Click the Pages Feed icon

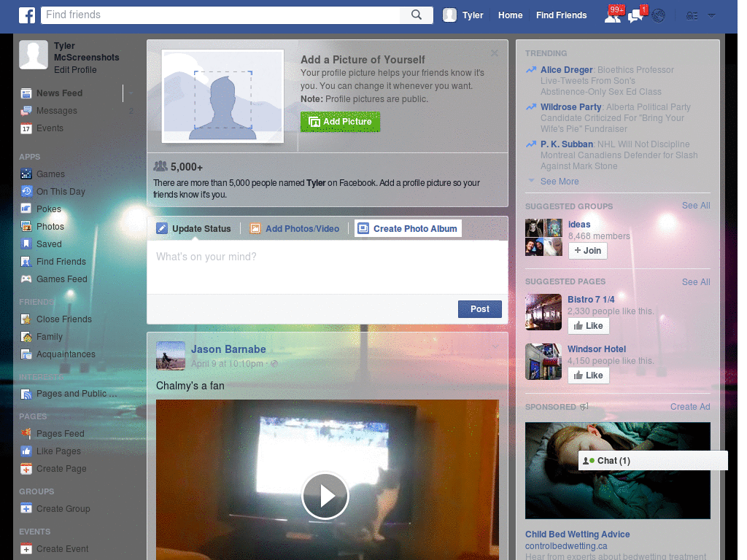pyautogui.click(x=26, y=434)
